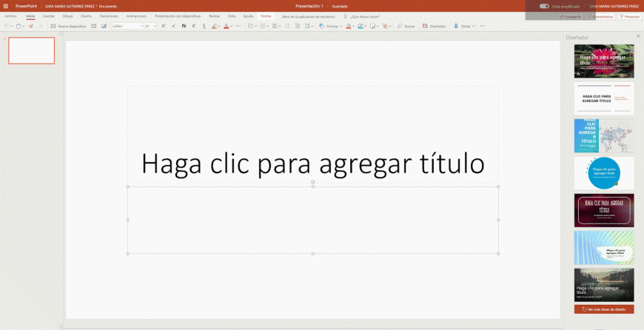Click the text alignment icon
Screen dimensions: 644x330
coord(275,27)
